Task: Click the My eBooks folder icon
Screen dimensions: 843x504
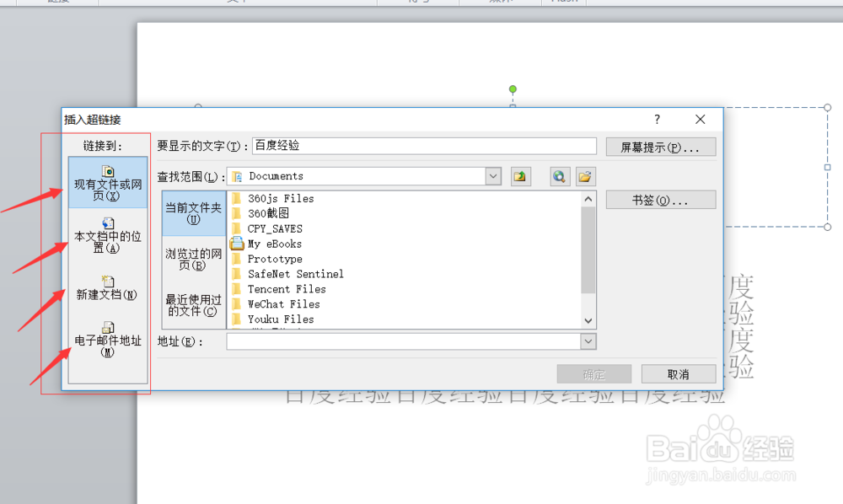Action: coord(237,244)
